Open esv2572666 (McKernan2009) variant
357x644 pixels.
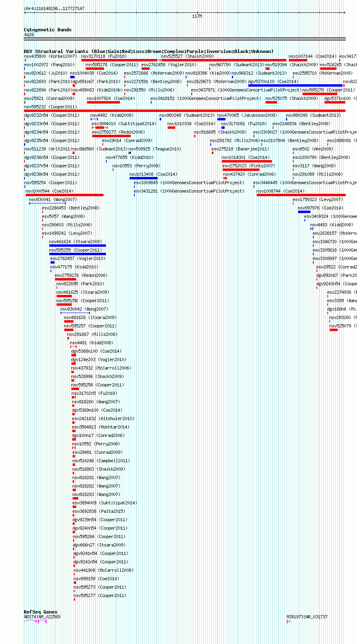154,73
